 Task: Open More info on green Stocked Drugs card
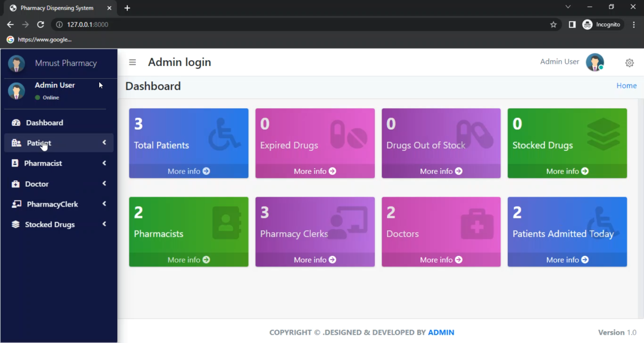point(567,171)
